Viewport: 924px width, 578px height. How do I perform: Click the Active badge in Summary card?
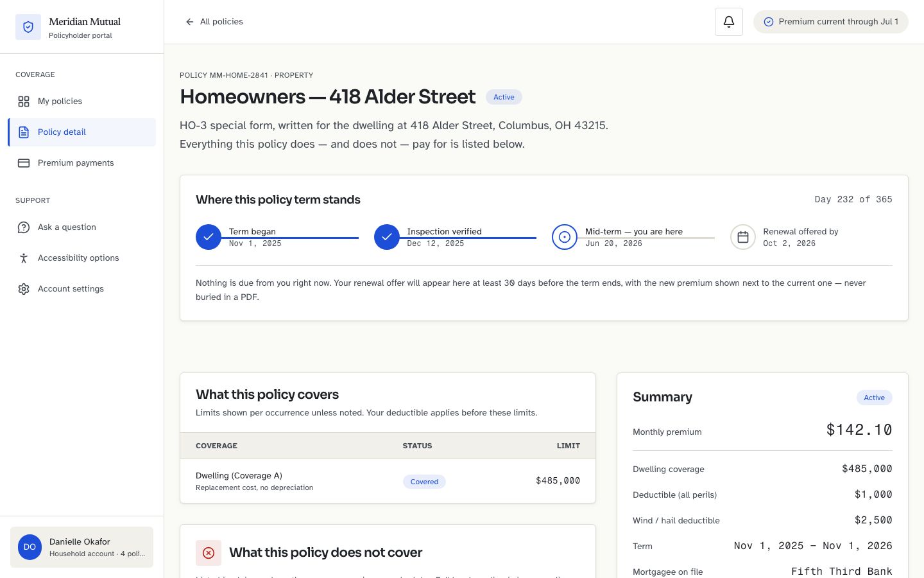(874, 398)
